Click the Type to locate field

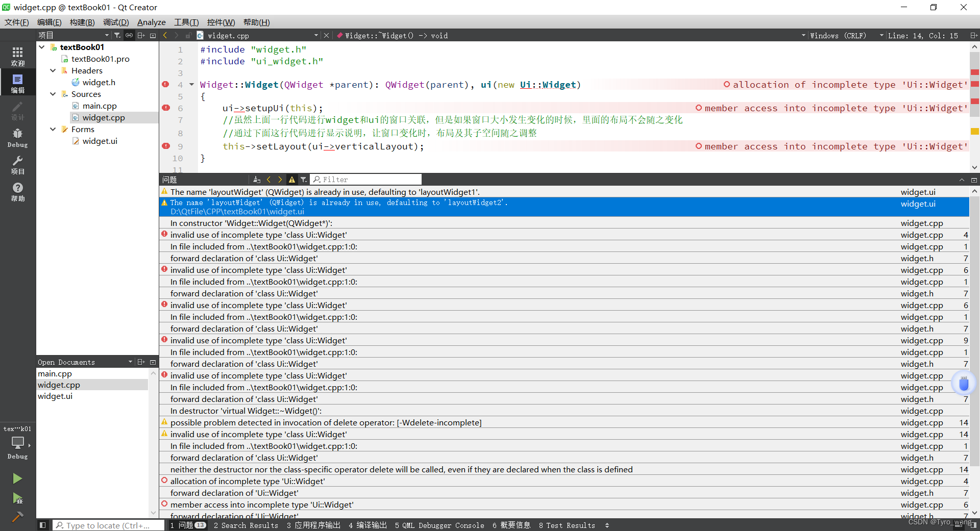click(109, 525)
